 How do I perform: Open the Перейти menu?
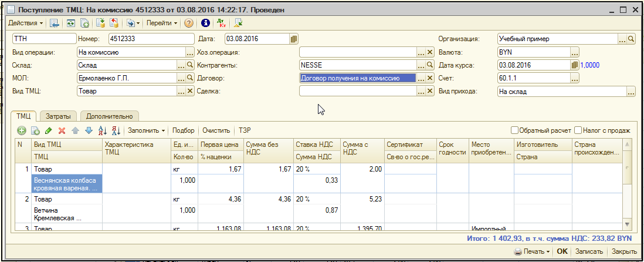(x=162, y=23)
